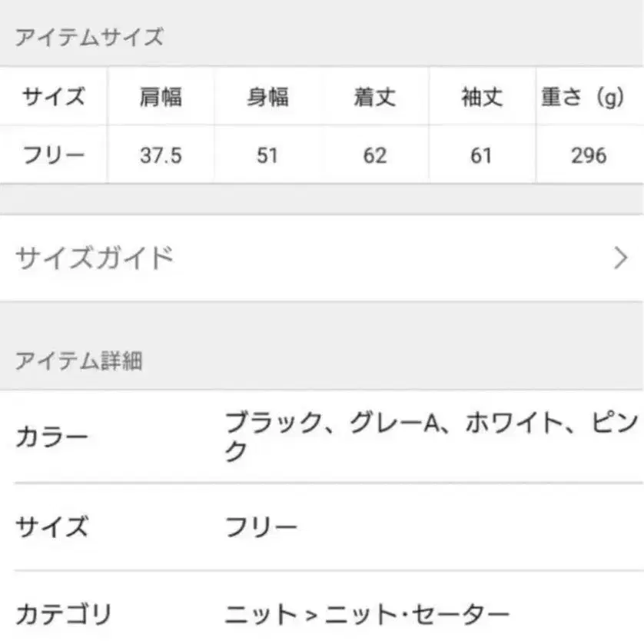Click the フリー value in item details
Screen dimensions: 644x644
tap(261, 527)
